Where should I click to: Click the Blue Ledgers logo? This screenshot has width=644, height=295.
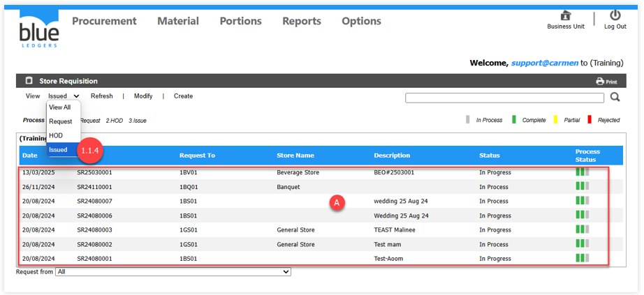tap(39, 29)
